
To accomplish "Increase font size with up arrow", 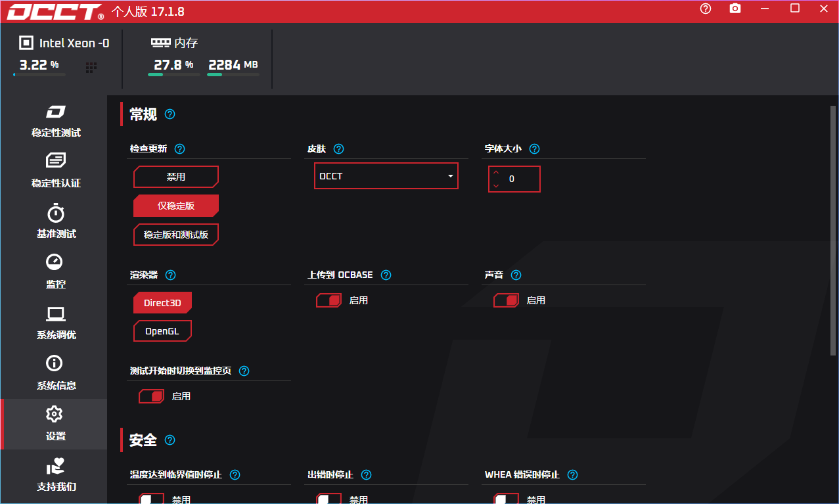I will [x=496, y=172].
